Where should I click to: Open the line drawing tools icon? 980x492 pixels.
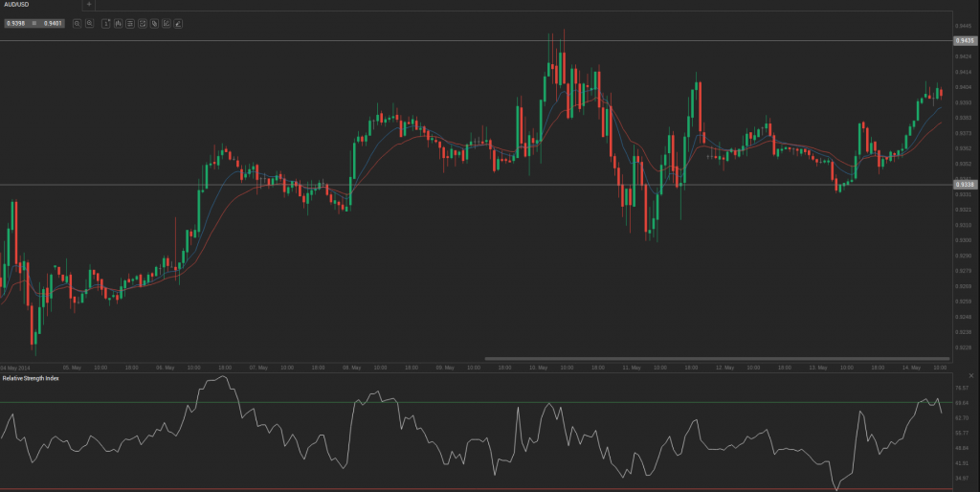pos(167,23)
